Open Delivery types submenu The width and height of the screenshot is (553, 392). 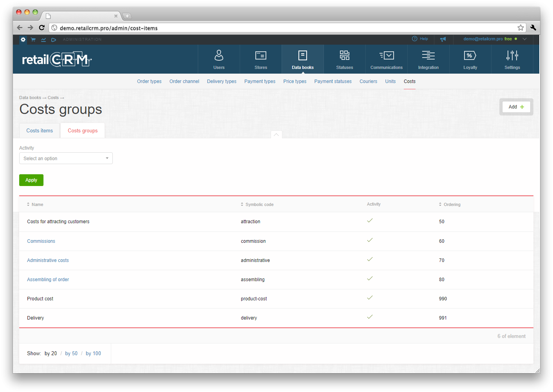[222, 81]
